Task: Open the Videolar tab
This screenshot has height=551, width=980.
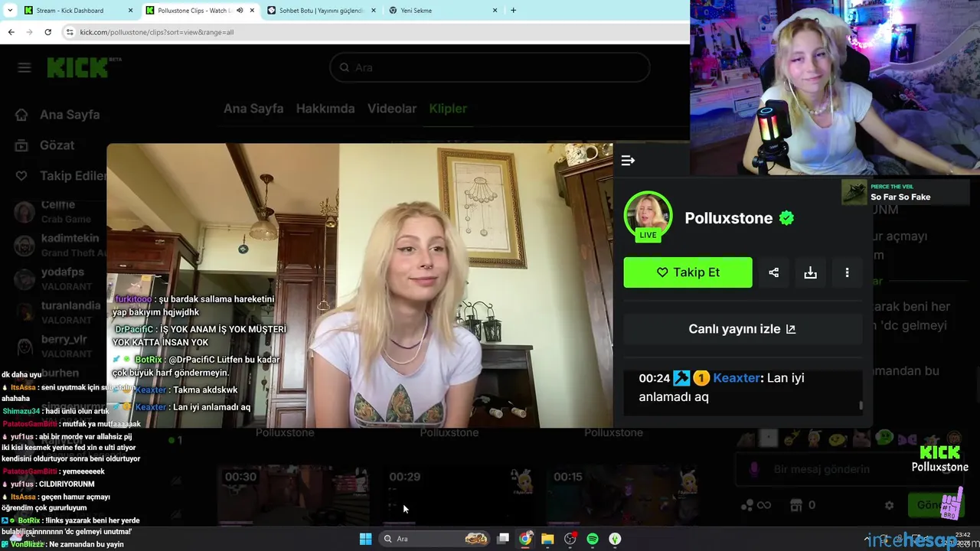Action: click(x=392, y=109)
